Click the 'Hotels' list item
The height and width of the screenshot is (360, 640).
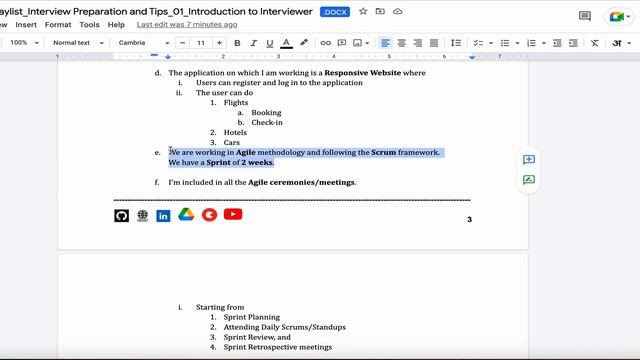coord(235,132)
